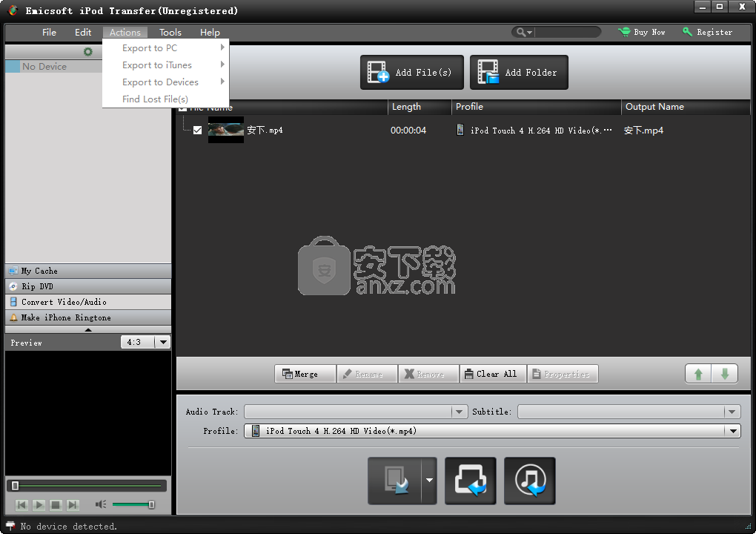
Task: Open Make iPhone Ringtone section
Action: click(x=87, y=317)
